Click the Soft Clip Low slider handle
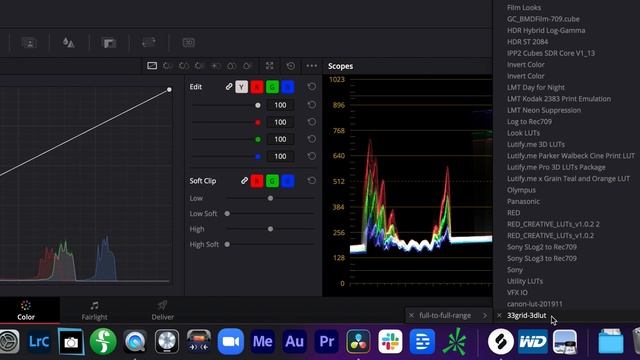The width and height of the screenshot is (640, 360). coord(270,198)
